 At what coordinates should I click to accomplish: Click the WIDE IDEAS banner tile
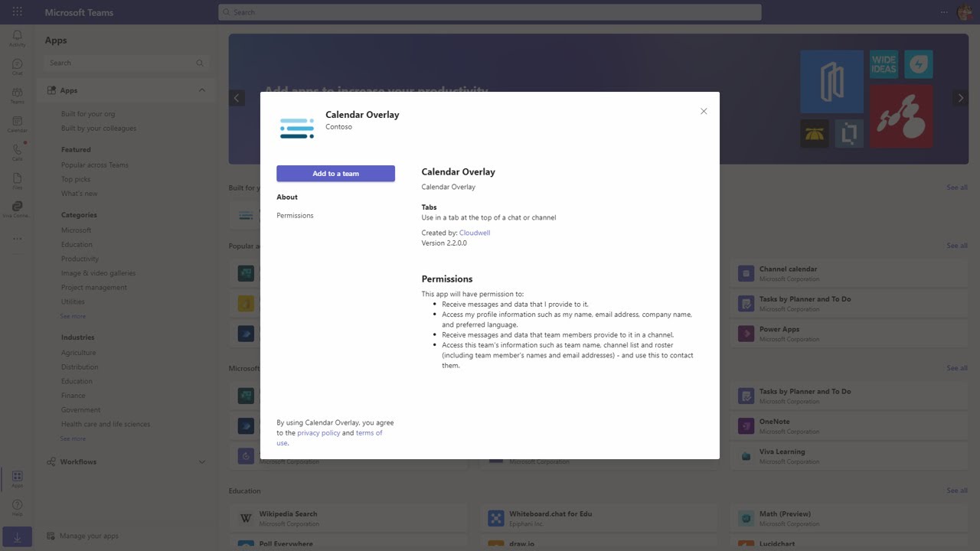pos(884,65)
